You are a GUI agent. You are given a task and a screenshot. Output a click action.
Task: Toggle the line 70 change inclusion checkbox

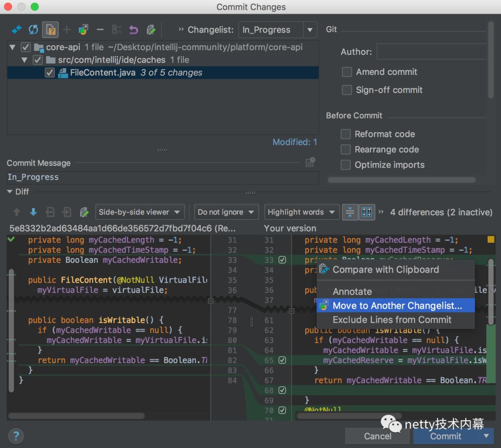(x=282, y=410)
